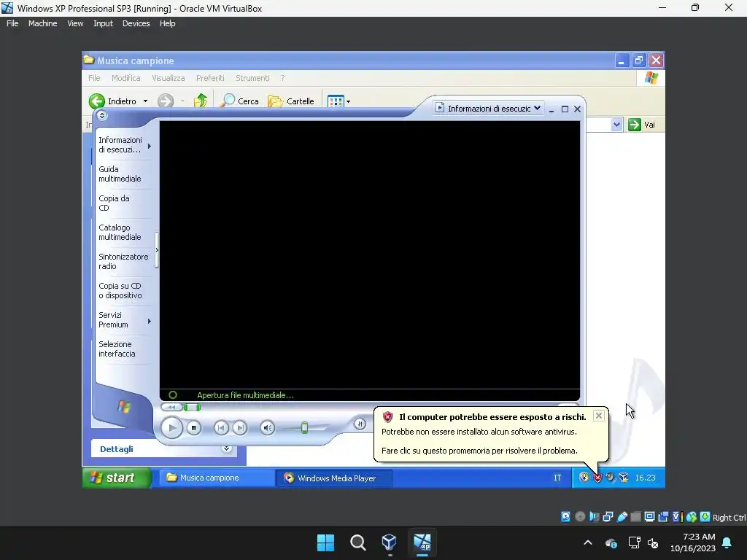This screenshot has height=560, width=747.
Task: Click the IT language bar indicator
Action: point(557,478)
